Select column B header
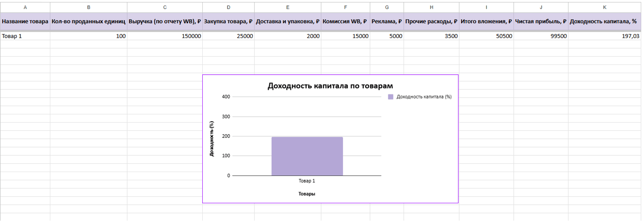Screen dimensions: 644x221 coord(89,7)
